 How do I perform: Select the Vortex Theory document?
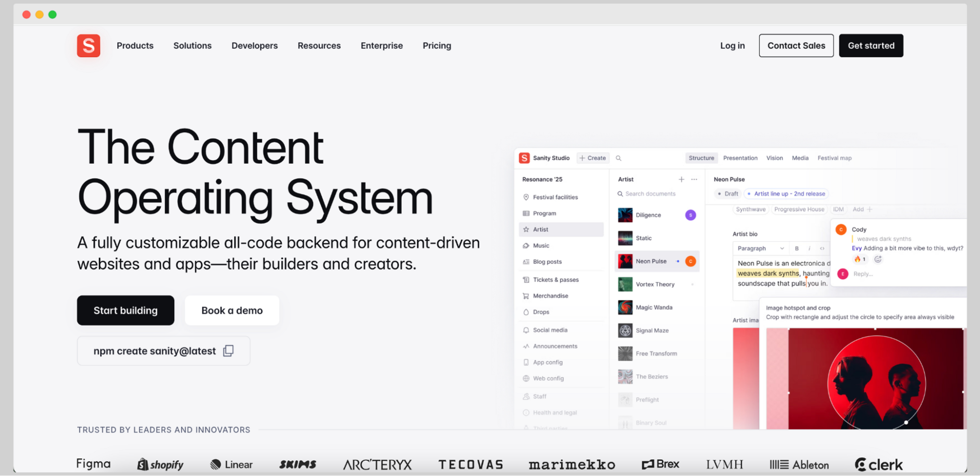(657, 284)
